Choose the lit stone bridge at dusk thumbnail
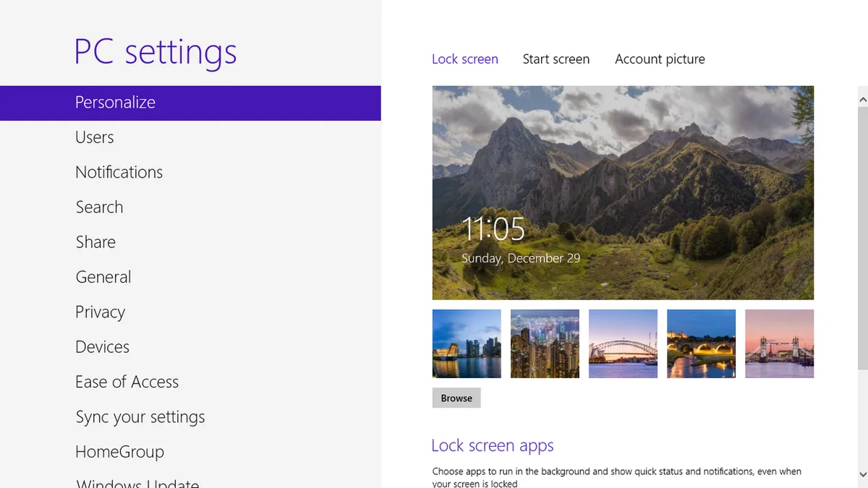The width and height of the screenshot is (868, 488). (701, 343)
